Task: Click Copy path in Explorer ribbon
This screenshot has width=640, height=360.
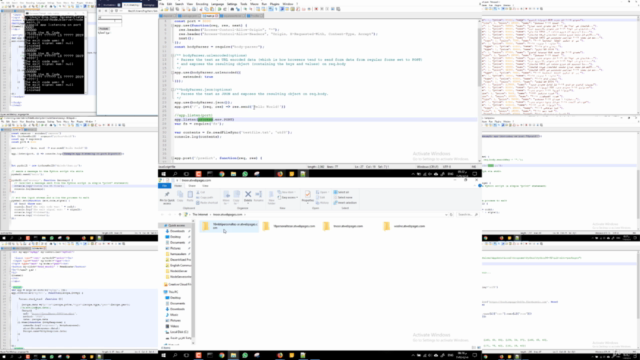Action: [204, 198]
